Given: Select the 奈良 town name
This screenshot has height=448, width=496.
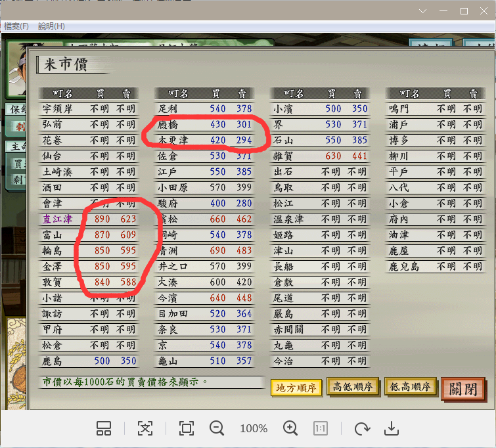Looking at the screenshot, I should coord(168,329).
